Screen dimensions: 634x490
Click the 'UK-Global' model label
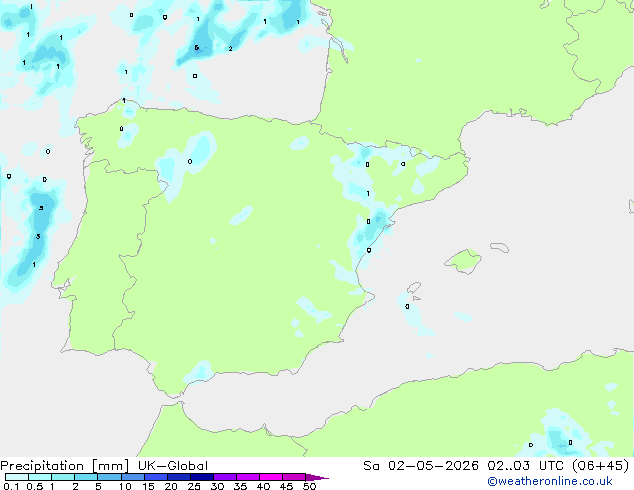pos(173,466)
